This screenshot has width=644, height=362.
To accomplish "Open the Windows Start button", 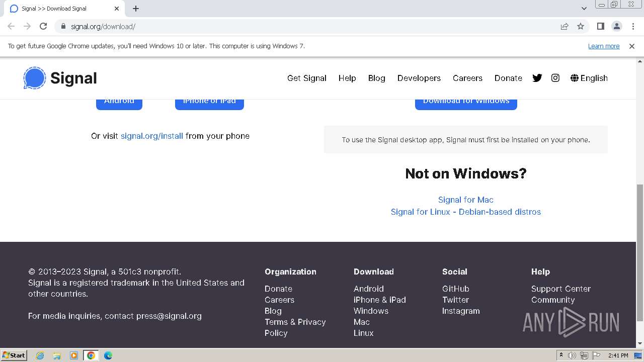I will tap(14, 355).
